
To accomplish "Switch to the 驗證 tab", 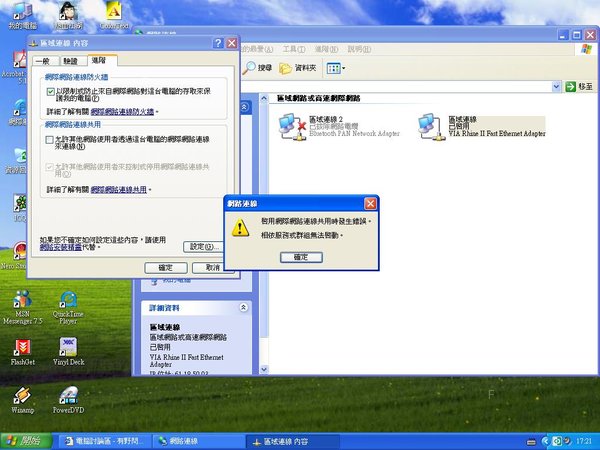I will tap(71, 61).
